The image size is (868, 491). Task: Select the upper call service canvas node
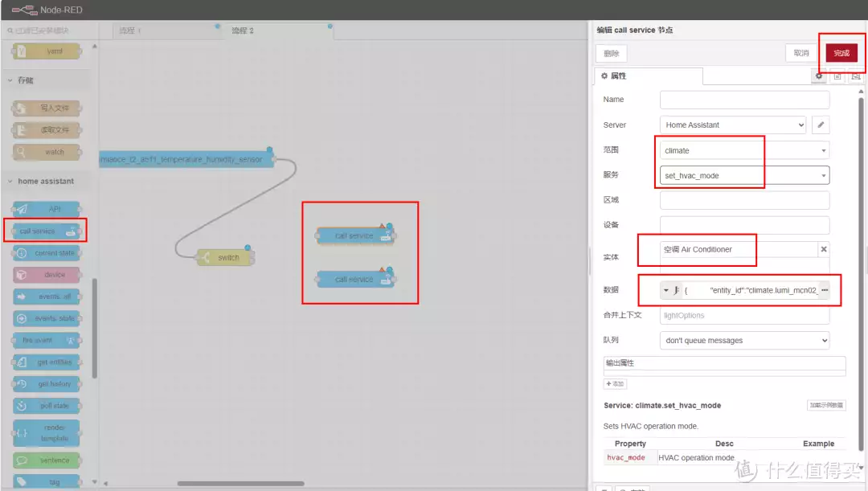click(x=355, y=235)
